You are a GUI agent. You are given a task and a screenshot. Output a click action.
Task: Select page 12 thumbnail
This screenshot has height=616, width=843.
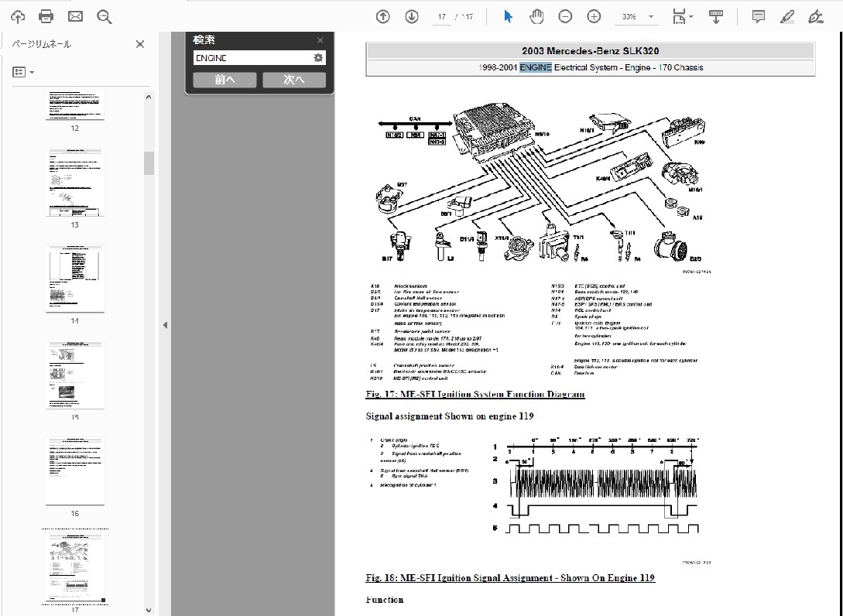point(75,106)
